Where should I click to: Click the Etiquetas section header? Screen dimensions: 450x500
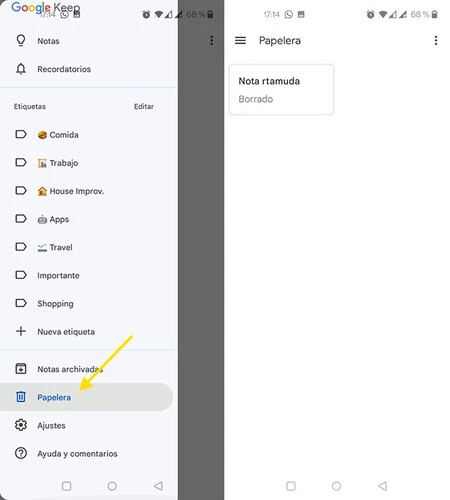pyautogui.click(x=30, y=106)
